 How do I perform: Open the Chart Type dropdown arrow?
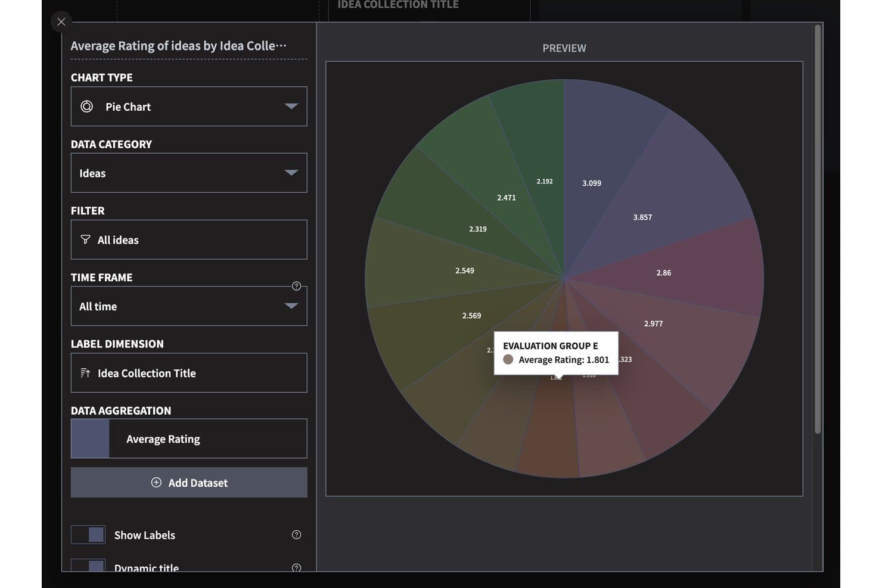click(x=291, y=106)
